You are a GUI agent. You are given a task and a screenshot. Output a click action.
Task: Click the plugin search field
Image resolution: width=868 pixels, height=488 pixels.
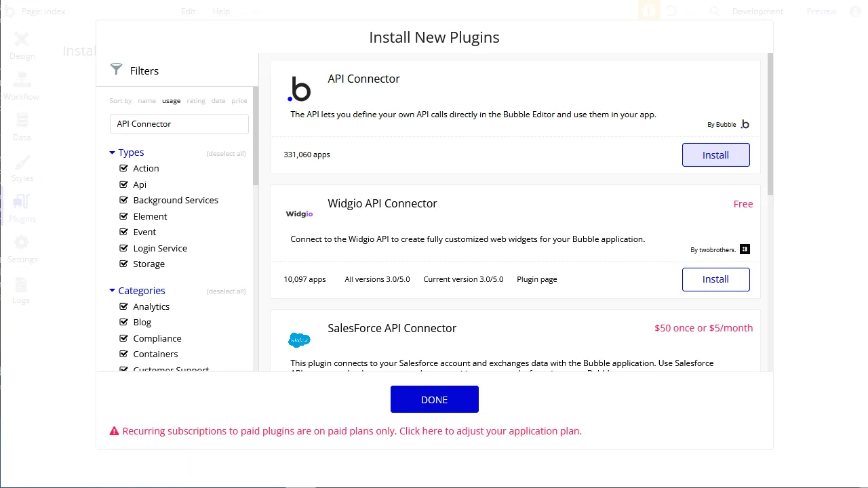(x=178, y=123)
